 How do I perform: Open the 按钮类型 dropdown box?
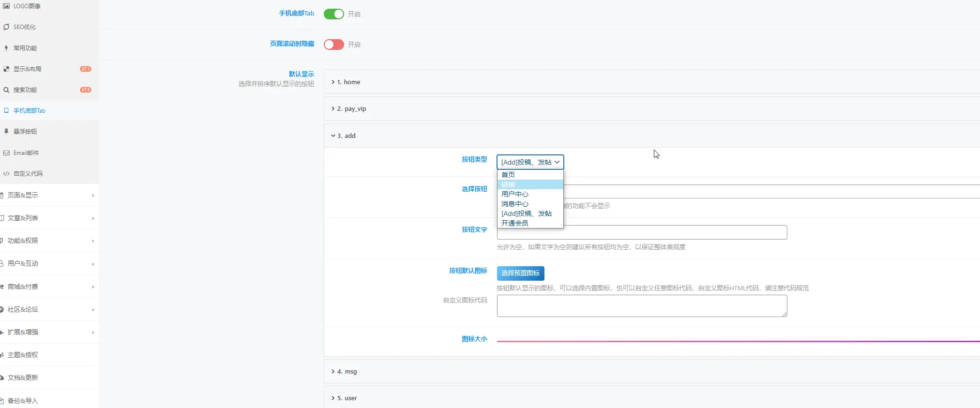click(x=530, y=162)
